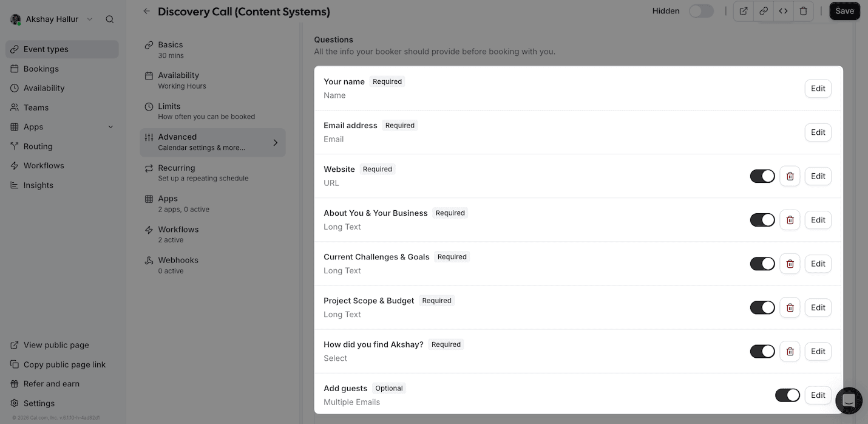Screen dimensions: 868x424
Task: Open the Advanced tab chevron
Action: point(275,143)
